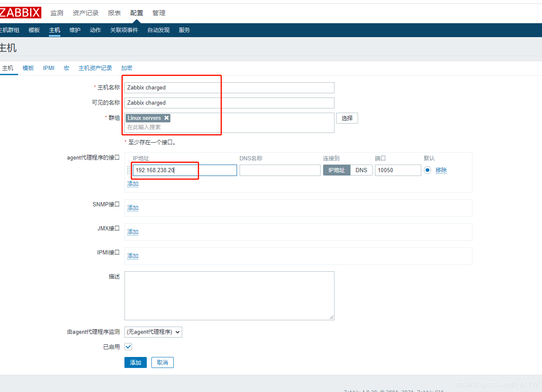Open the 报表 top menu
Image resolution: width=542 pixels, height=392 pixels.
coord(114,13)
